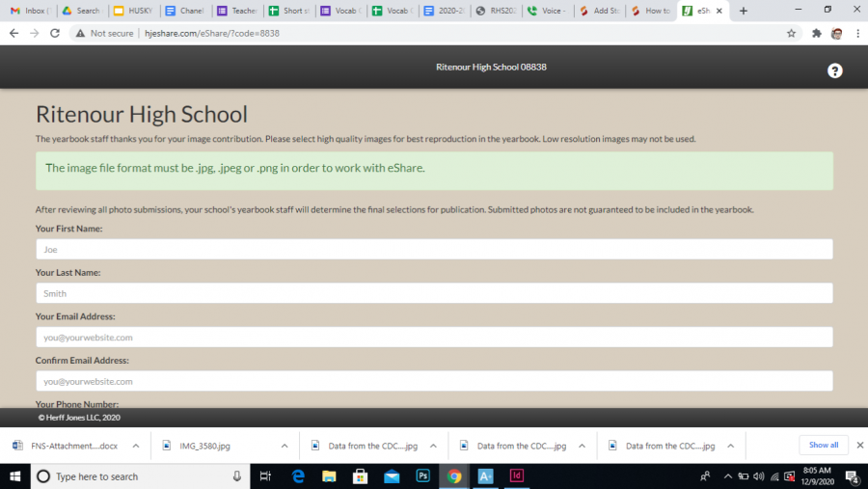868x489 pixels.
Task: Open File Explorer from taskbar
Action: [329, 476]
